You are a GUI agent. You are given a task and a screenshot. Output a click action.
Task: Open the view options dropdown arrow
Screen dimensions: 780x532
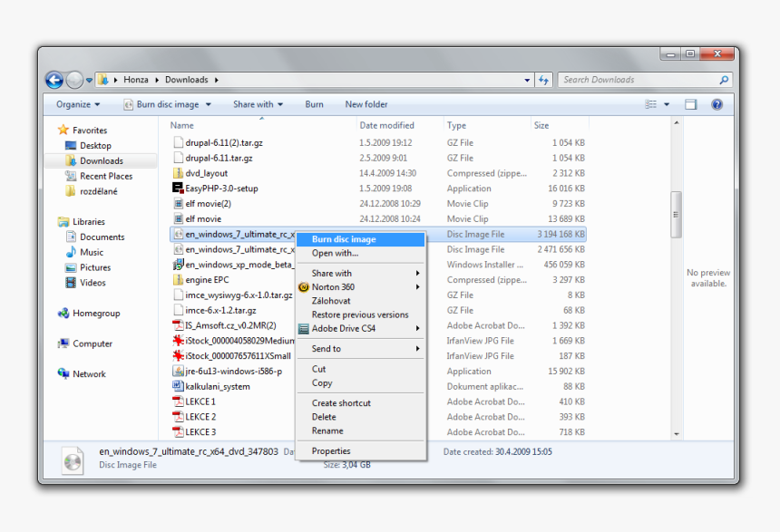pyautogui.click(x=667, y=104)
